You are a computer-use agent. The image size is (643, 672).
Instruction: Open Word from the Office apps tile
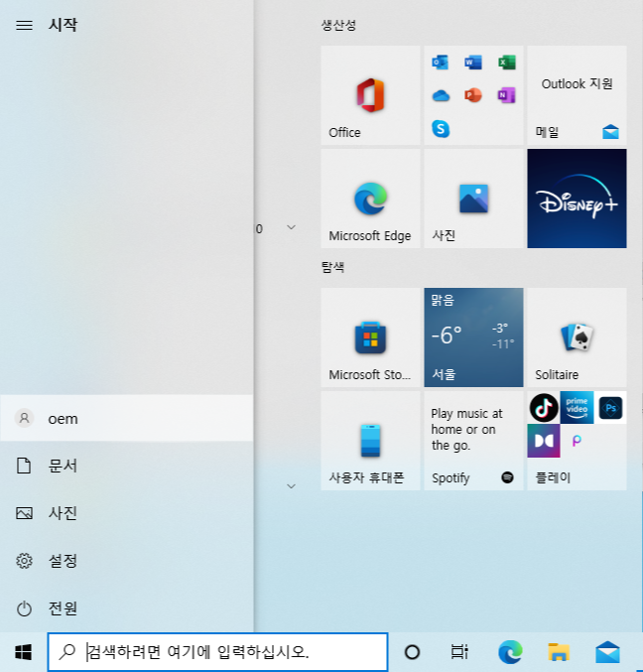point(473,63)
